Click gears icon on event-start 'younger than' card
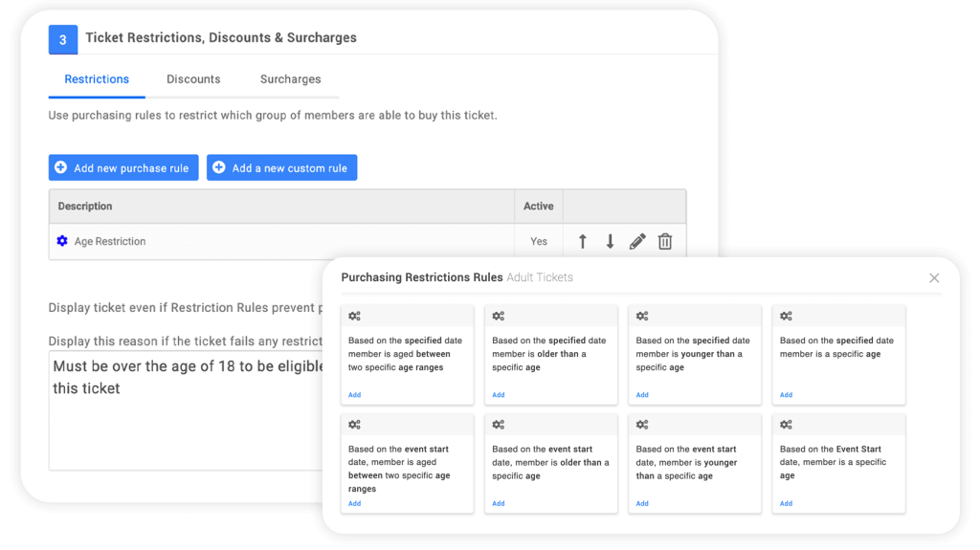The image size is (980, 550). tap(642, 425)
